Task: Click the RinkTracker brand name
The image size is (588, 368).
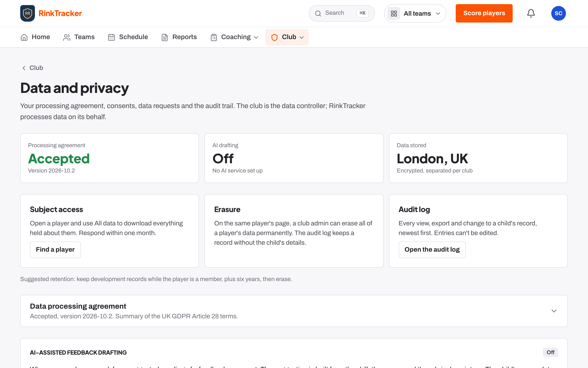Action: (x=60, y=13)
